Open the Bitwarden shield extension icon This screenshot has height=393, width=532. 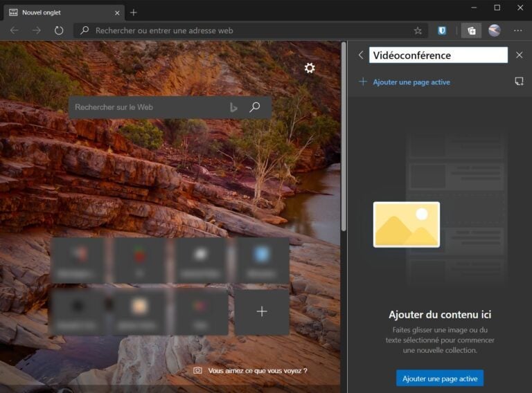(x=442, y=31)
